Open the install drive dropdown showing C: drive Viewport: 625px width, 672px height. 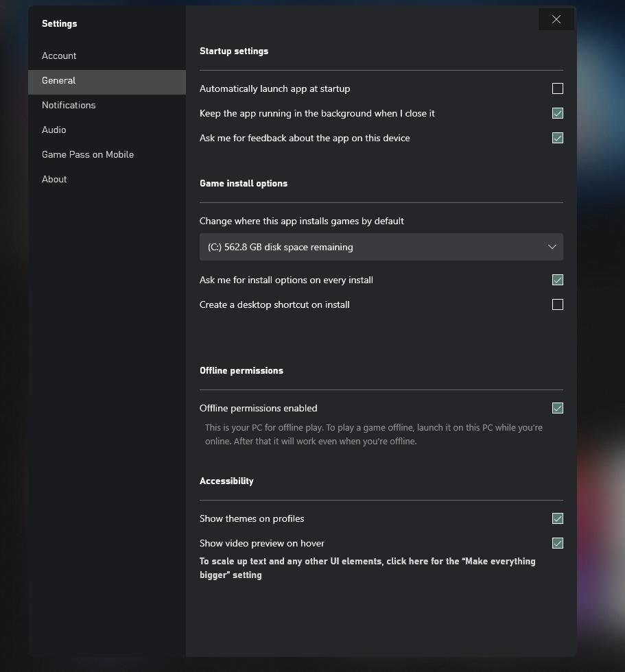[381, 247]
